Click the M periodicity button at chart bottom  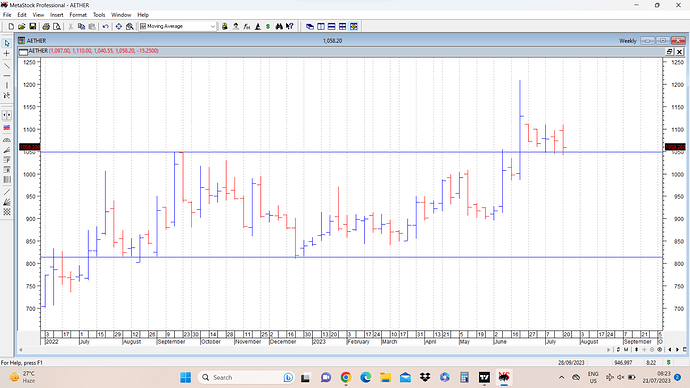626,349
